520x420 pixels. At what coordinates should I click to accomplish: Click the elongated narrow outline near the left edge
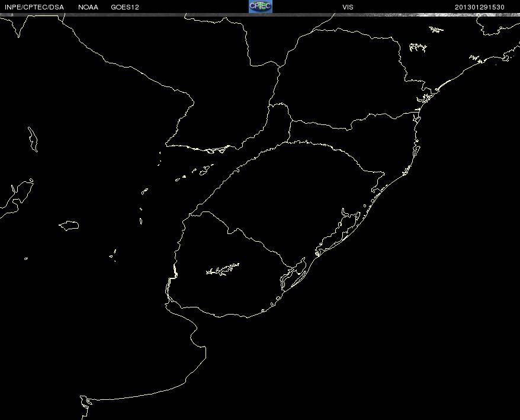click(33, 137)
